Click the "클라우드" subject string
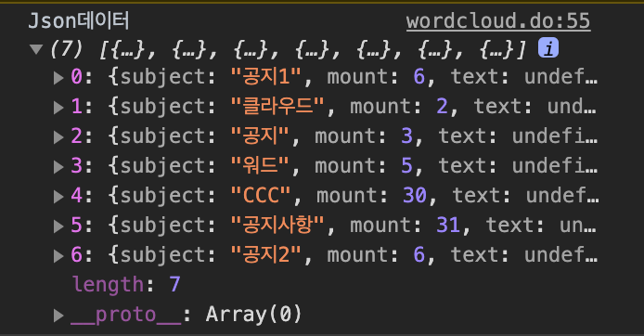644x336 pixels. (x=277, y=107)
